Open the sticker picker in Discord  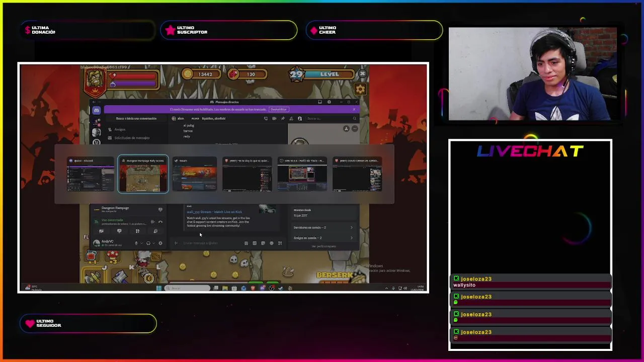(x=263, y=243)
